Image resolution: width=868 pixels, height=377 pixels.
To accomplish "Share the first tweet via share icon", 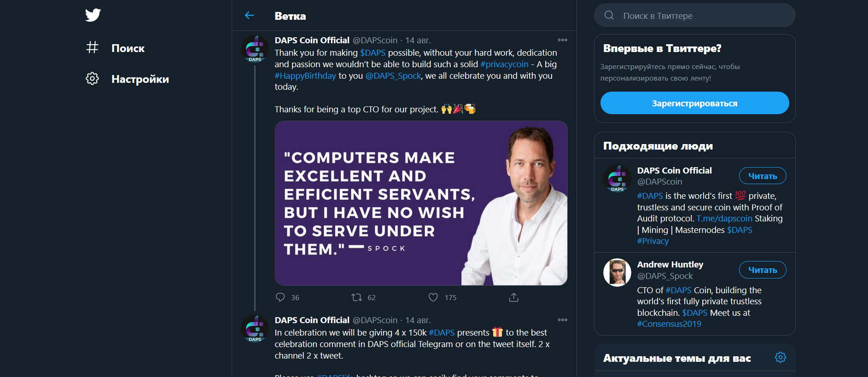I will point(514,297).
